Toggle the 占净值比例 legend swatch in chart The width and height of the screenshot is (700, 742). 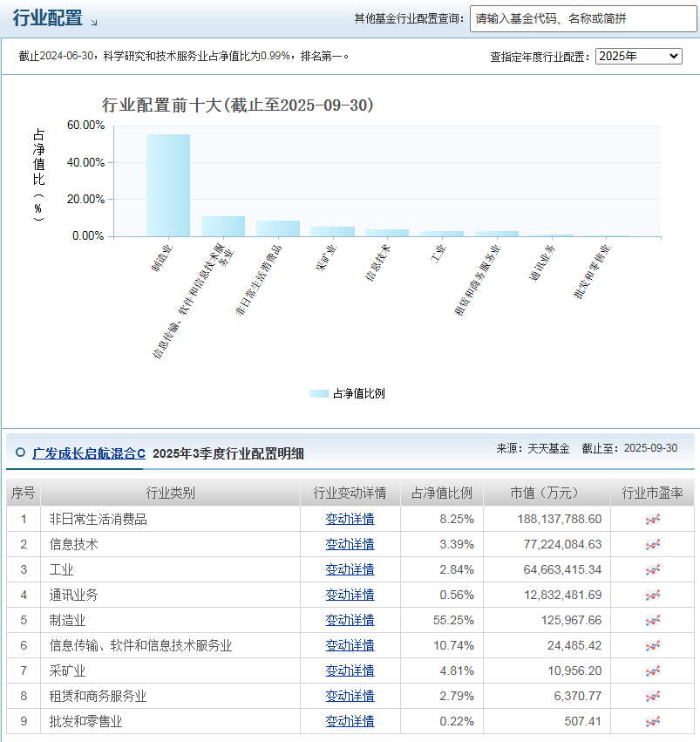click(x=319, y=394)
